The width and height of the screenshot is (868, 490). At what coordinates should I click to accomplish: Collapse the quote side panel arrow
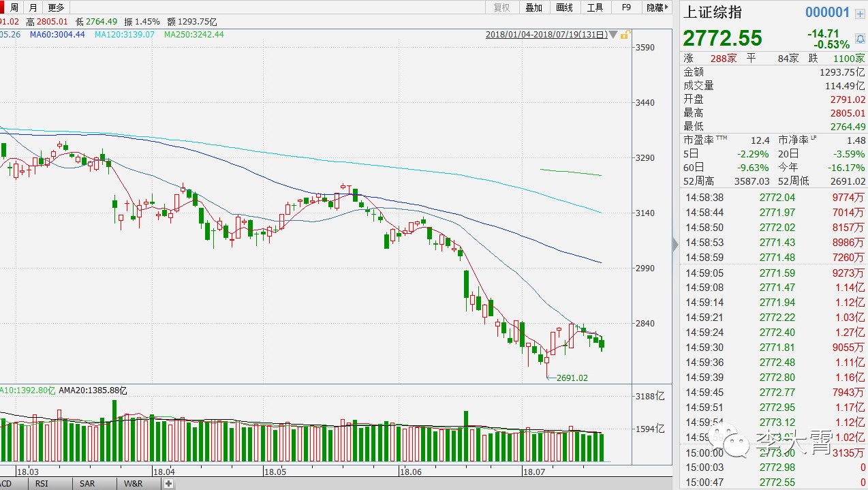(x=676, y=244)
